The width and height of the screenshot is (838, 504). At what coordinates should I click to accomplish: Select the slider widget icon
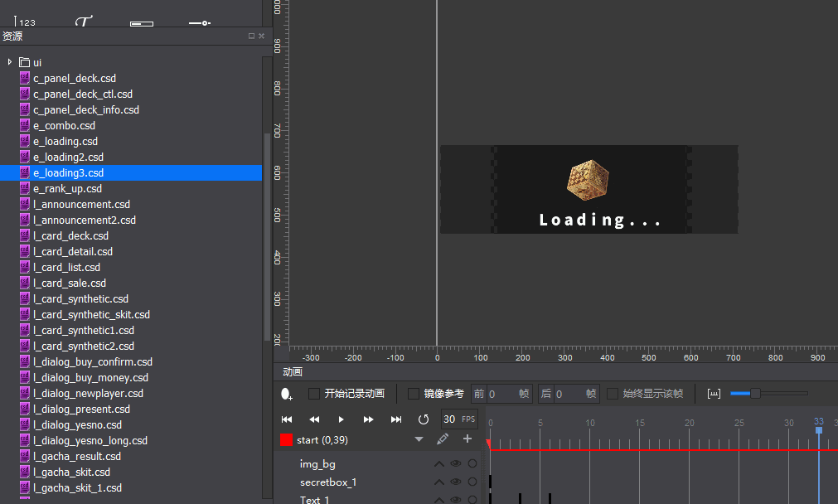199,23
